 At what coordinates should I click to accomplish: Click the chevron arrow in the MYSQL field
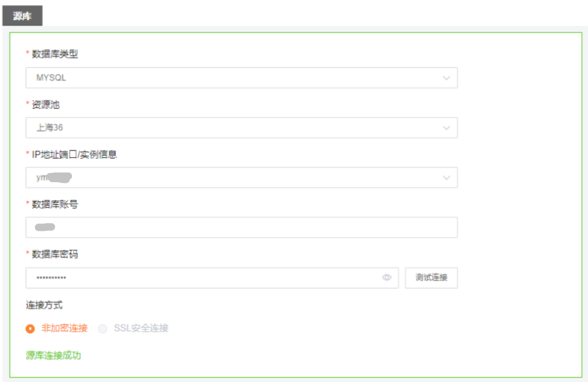pyautogui.click(x=446, y=78)
